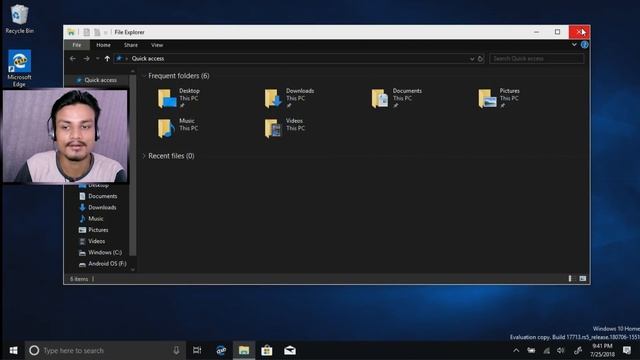The height and width of the screenshot is (360, 640).
Task: Open the Pictures folder in Frequent folders
Action: click(499, 98)
